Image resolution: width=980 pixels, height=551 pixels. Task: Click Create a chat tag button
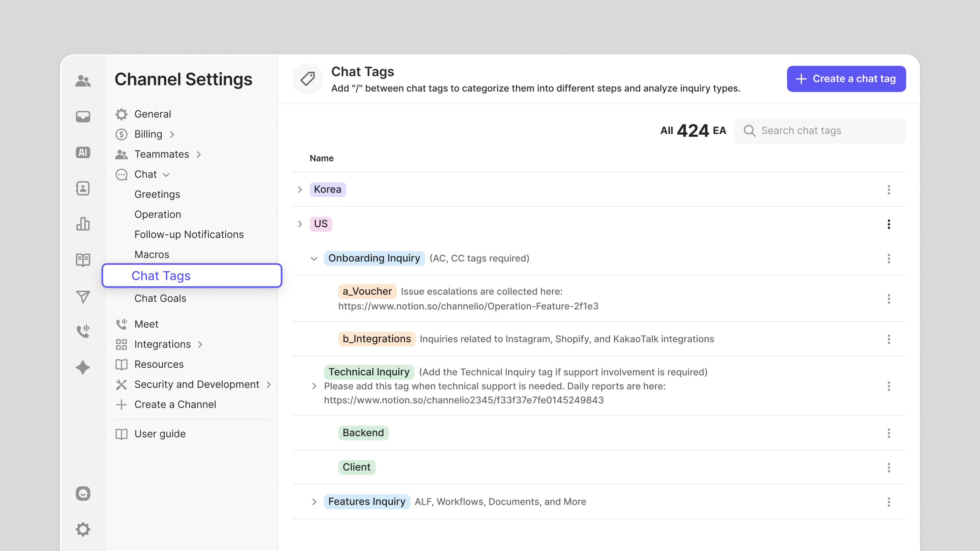pos(846,79)
